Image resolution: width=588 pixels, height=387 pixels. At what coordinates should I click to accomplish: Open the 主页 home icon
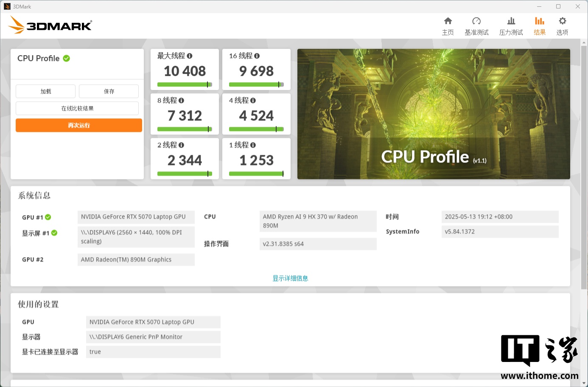click(x=448, y=21)
